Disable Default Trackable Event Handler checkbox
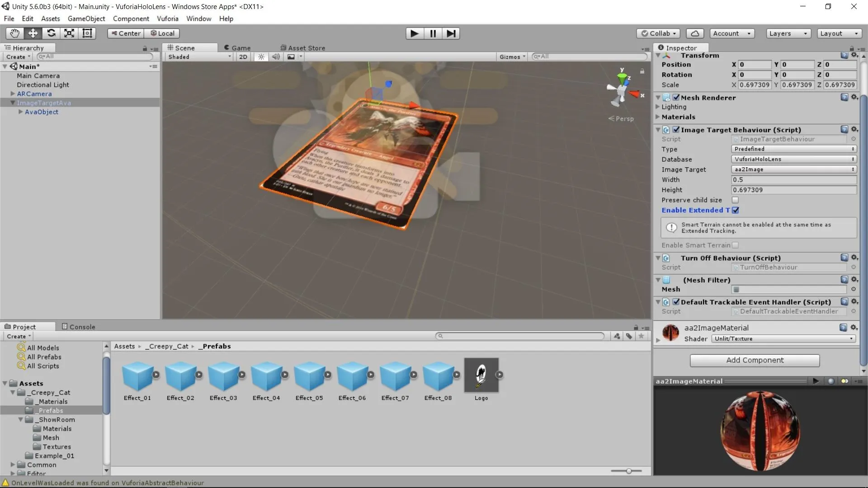The height and width of the screenshot is (488, 868). (x=676, y=301)
